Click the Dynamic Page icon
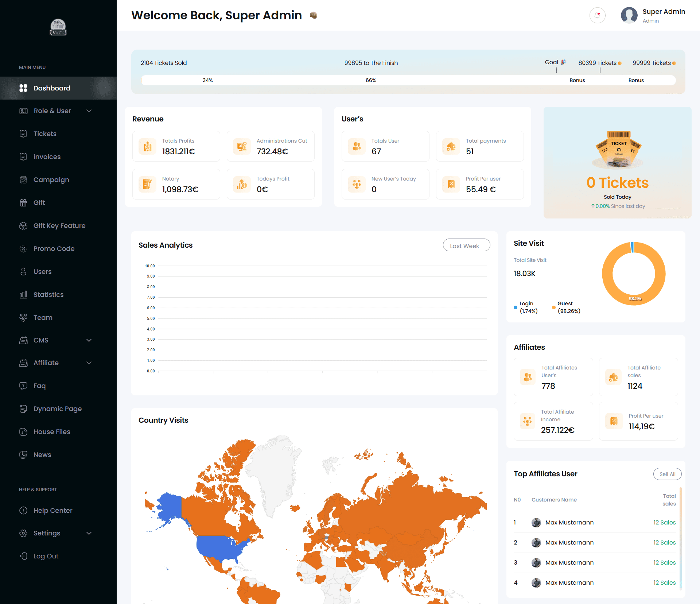700x604 pixels. tap(23, 409)
